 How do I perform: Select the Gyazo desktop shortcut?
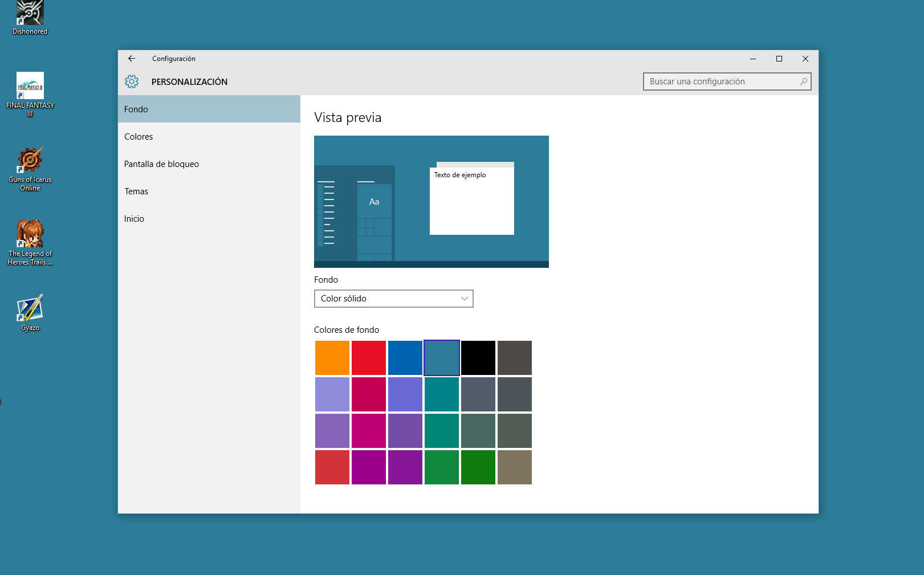point(30,313)
